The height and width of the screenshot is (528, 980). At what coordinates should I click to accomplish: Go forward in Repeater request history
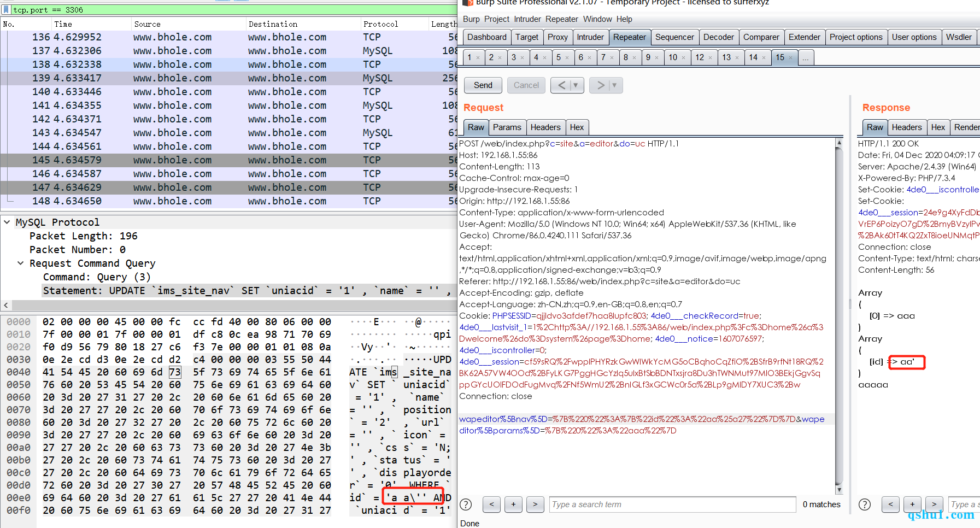[600, 85]
